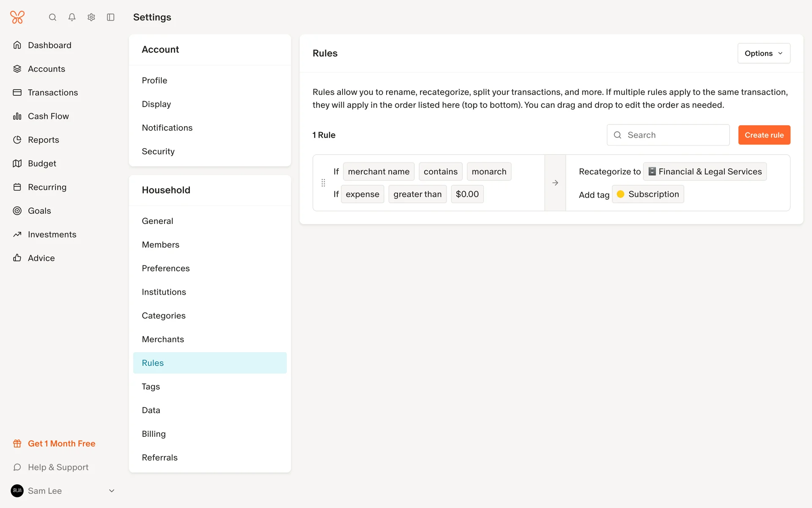
Task: Collapse sidebar with panel icon
Action: pos(111,17)
